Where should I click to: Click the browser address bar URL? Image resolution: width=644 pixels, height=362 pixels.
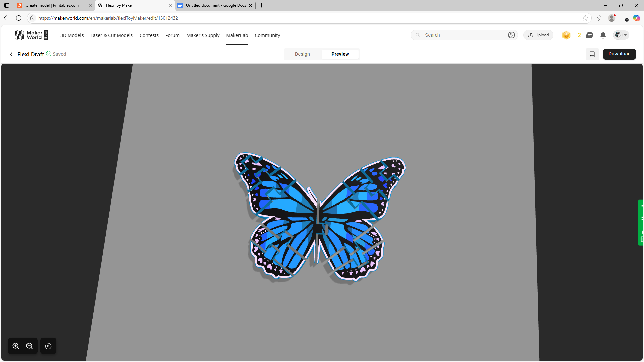click(x=108, y=18)
